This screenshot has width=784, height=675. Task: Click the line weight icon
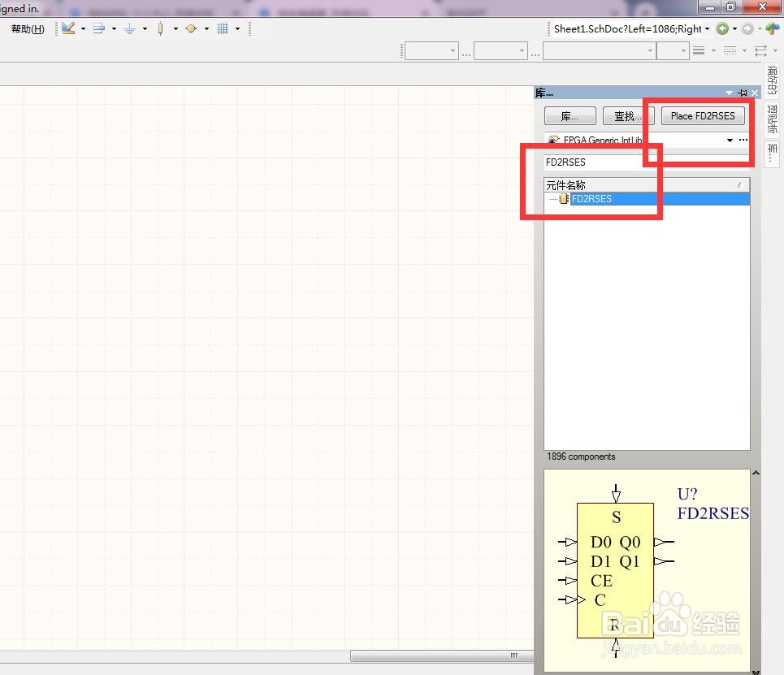699,50
